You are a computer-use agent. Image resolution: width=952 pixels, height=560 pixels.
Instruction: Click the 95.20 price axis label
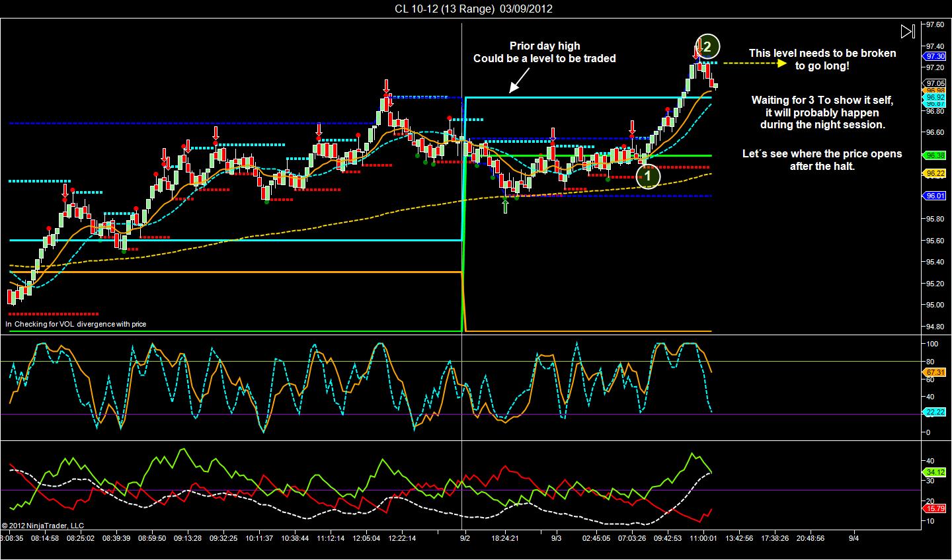tap(935, 284)
